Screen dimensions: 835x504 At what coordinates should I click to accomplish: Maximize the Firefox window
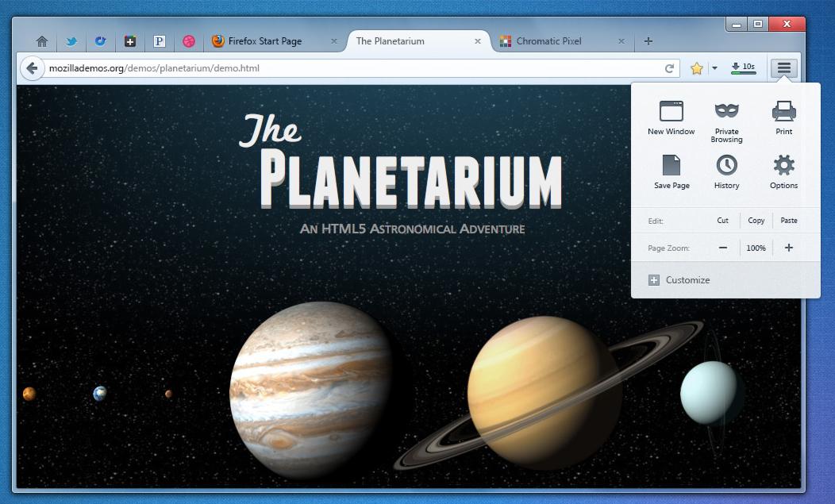point(758,24)
